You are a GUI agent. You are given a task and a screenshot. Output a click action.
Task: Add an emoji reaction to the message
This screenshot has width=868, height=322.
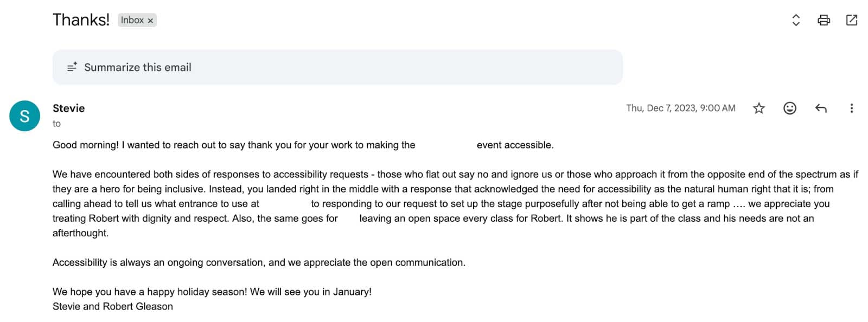coord(789,108)
